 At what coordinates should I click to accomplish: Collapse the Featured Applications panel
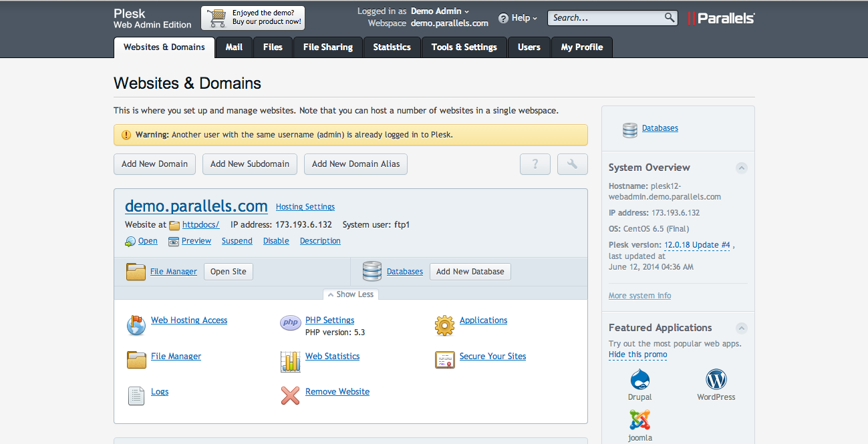click(741, 328)
